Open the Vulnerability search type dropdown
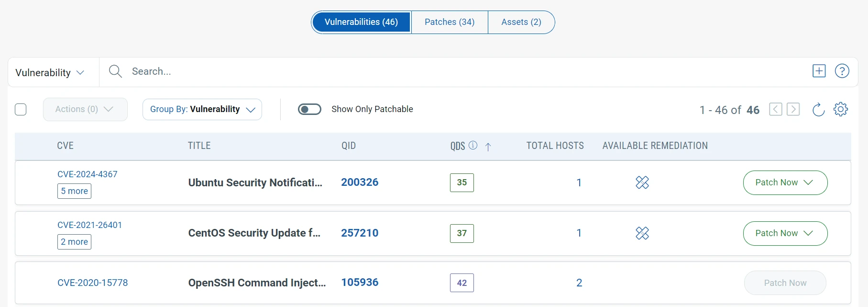This screenshot has width=868, height=307. (x=50, y=73)
